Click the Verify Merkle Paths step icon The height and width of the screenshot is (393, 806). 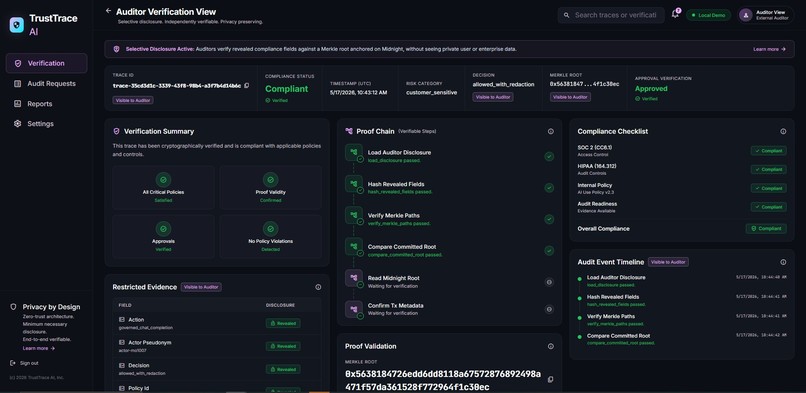click(x=354, y=215)
